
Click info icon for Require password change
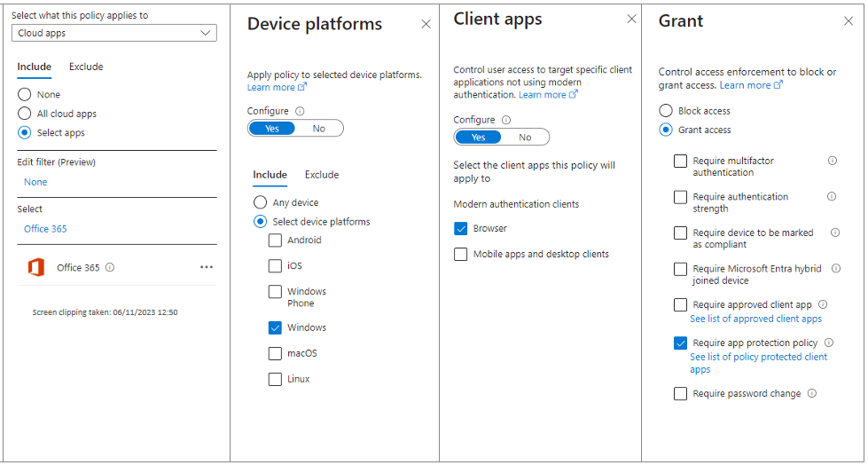(x=812, y=393)
